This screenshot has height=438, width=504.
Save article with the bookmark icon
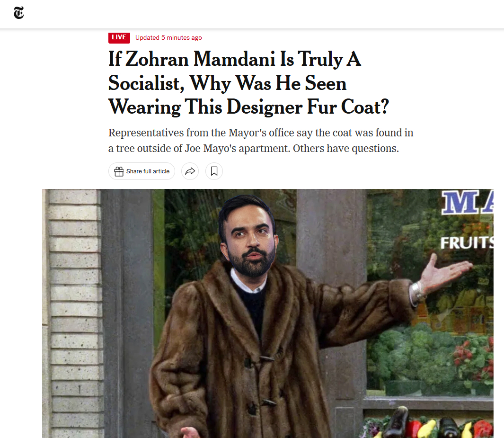coord(214,171)
